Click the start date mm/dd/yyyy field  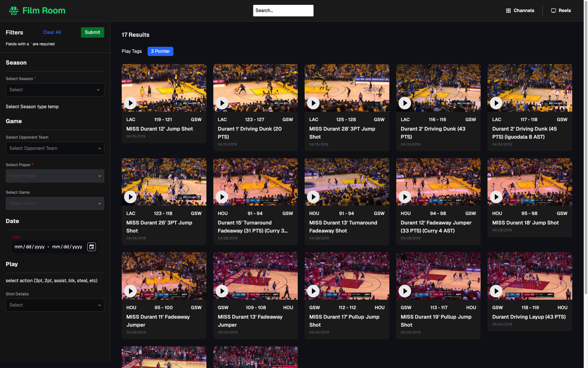tap(30, 247)
